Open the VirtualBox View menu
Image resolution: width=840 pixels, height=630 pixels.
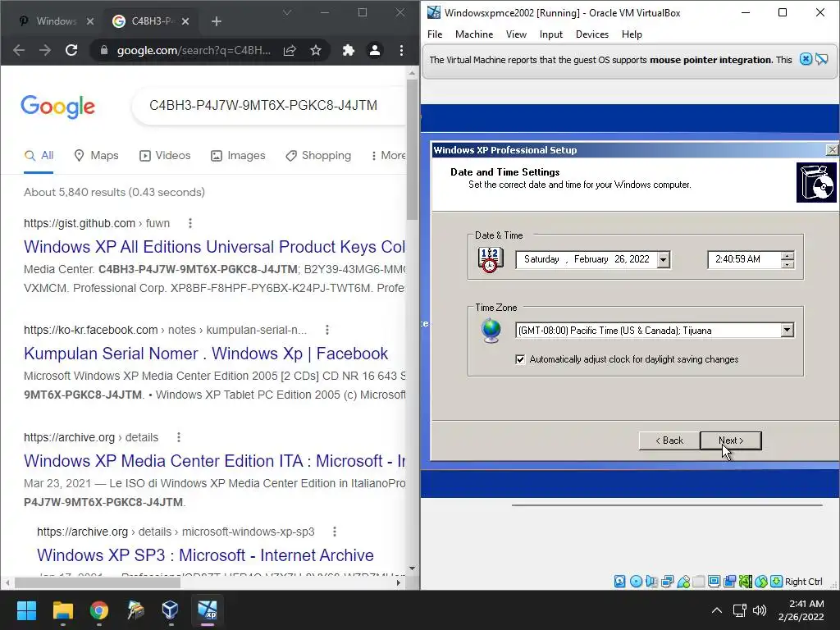coord(517,34)
